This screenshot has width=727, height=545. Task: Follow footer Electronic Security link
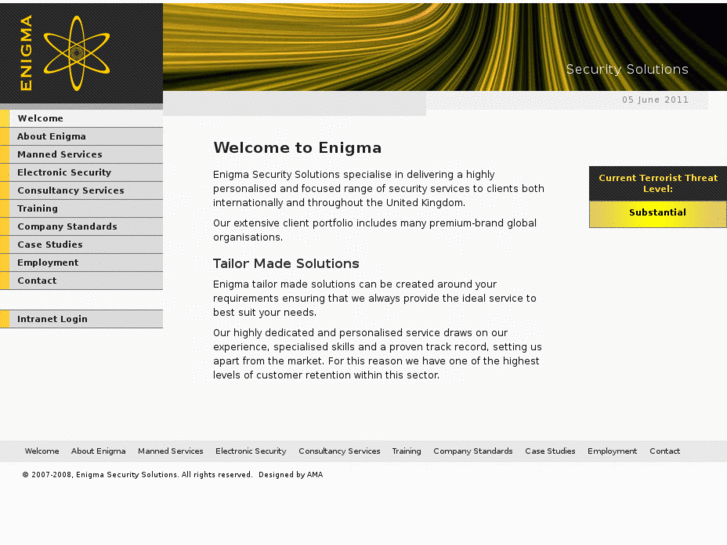[x=250, y=451]
